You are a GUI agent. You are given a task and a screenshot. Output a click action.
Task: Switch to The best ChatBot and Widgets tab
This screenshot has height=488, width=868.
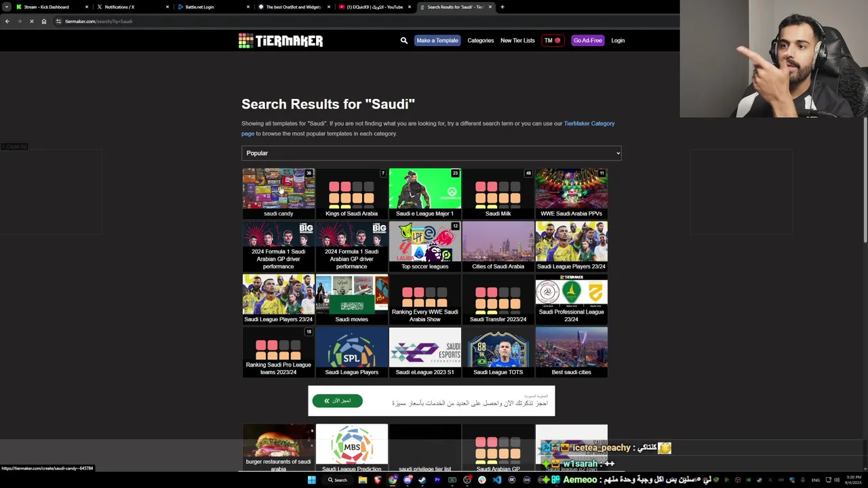pyautogui.click(x=293, y=7)
